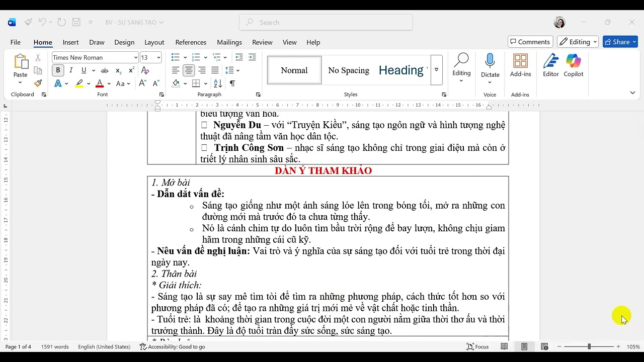This screenshot has height=362, width=644.
Task: Open Focus mode in status bar
Action: 477,346
